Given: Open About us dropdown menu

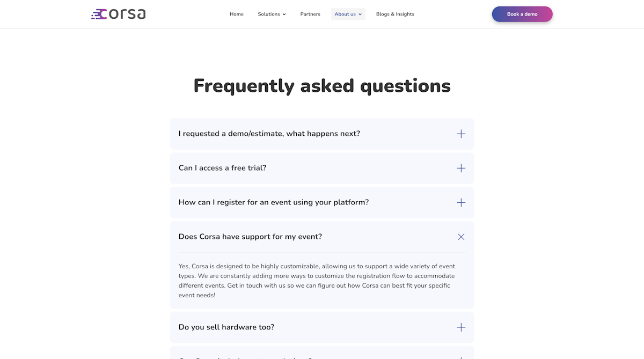Looking at the screenshot, I should [x=345, y=14].
